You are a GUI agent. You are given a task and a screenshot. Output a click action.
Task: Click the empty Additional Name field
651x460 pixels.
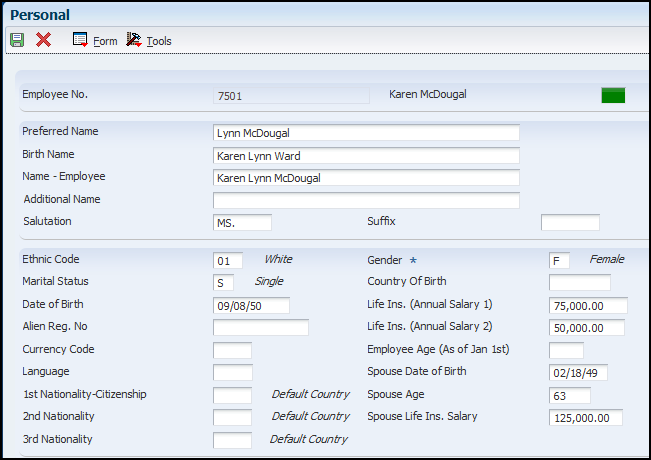point(366,200)
